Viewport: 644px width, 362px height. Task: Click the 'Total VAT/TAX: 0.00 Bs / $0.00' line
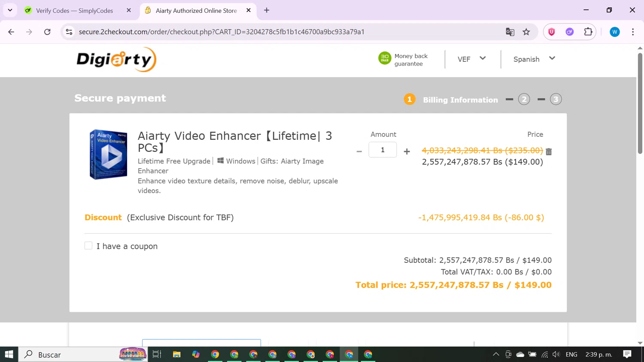click(x=496, y=272)
